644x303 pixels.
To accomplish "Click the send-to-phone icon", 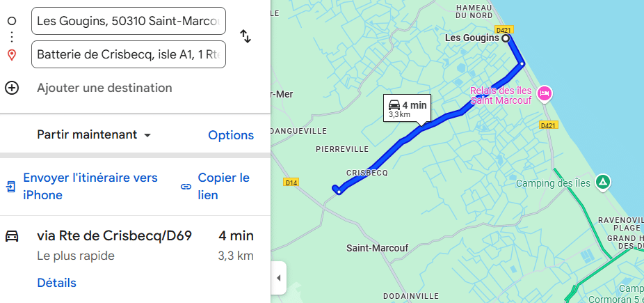I will (x=11, y=187).
